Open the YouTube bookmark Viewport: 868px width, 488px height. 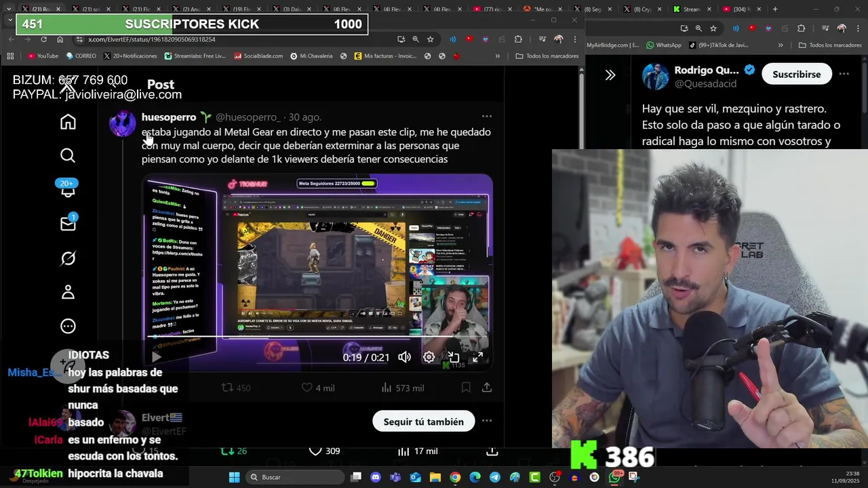(43, 56)
